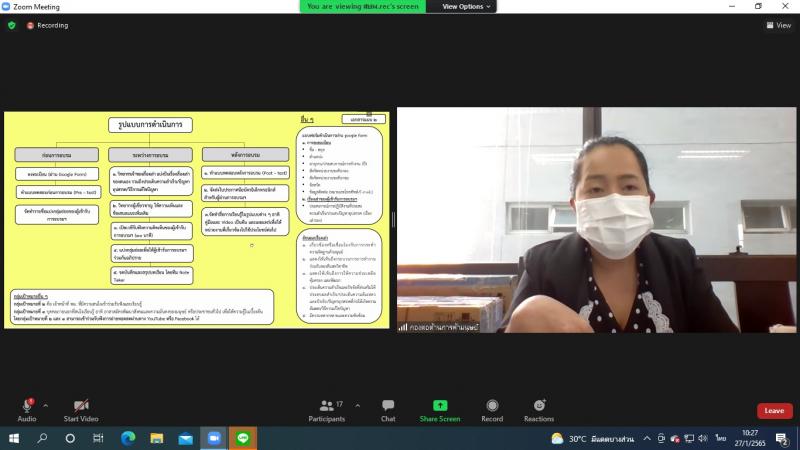This screenshot has height=450, width=800.
Task: Select the speaker's video thumbnail
Action: pos(596,220)
